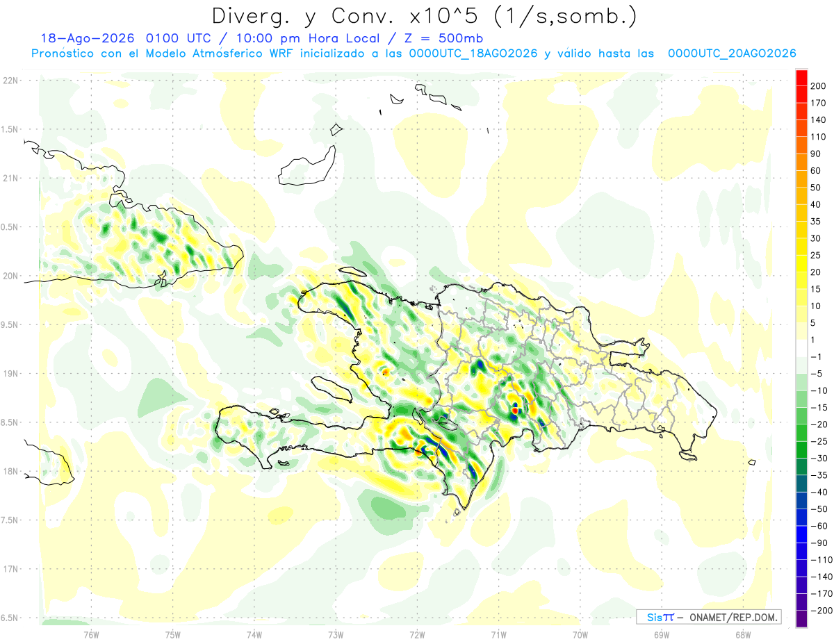The width and height of the screenshot is (834, 644).
Task: Click the 71W longitude label
Action: pyautogui.click(x=498, y=634)
